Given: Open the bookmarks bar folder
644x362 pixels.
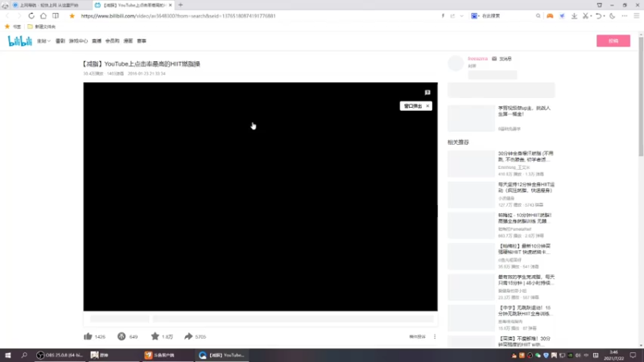Looking at the screenshot, I should pyautogui.click(x=42, y=27).
